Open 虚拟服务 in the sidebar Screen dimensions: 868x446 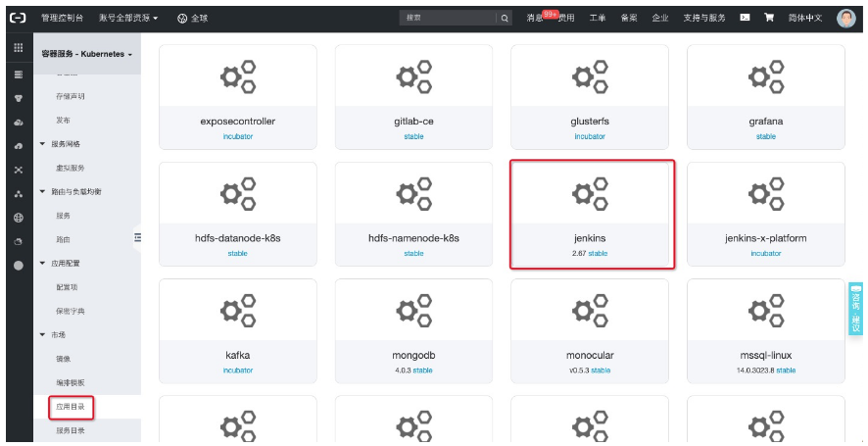(71, 168)
